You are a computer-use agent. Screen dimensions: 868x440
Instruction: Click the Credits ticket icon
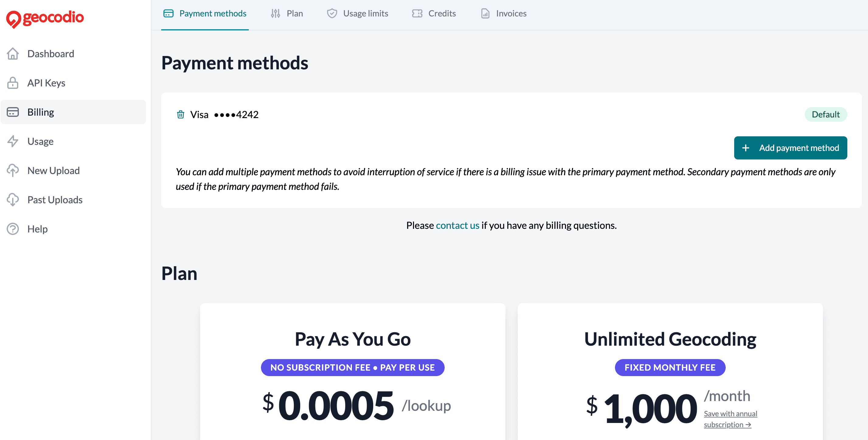click(x=418, y=13)
